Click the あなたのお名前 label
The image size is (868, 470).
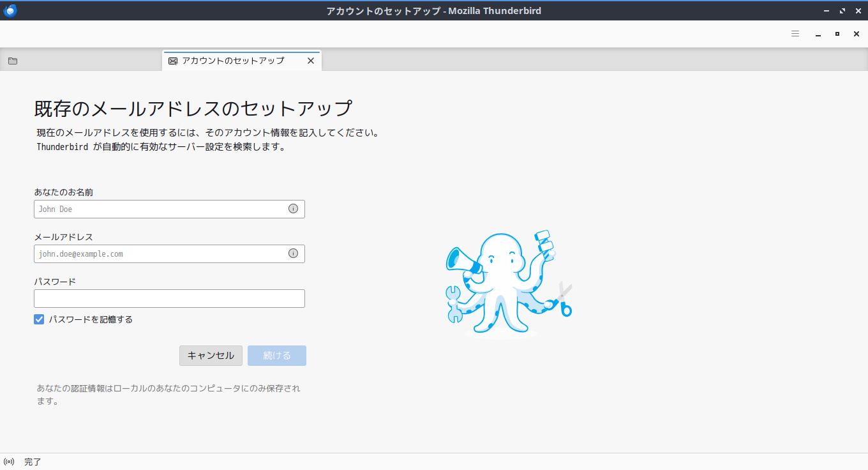[x=64, y=192]
